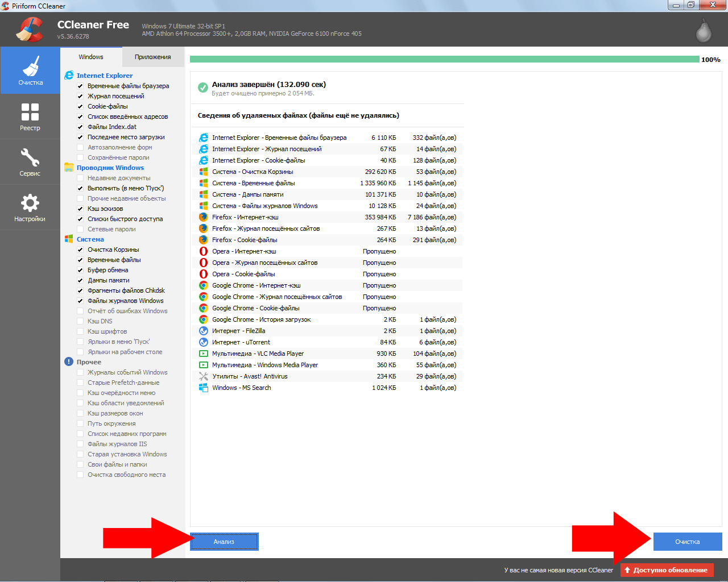728x582 pixels.
Task: Uncheck Журнал посещений checkbox
Action: click(x=80, y=96)
